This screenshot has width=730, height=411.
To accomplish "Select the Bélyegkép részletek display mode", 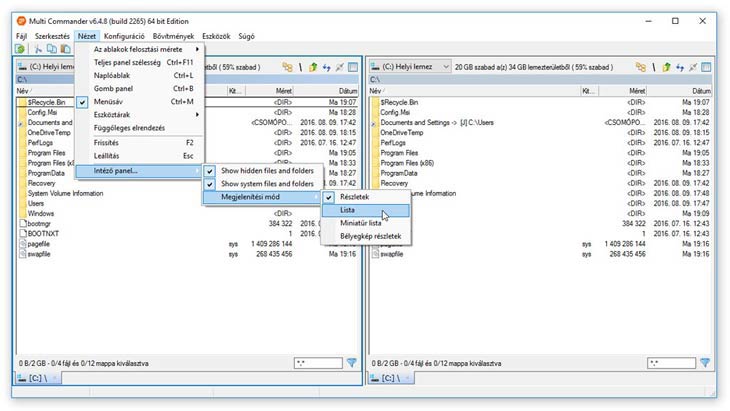I will 366,236.
